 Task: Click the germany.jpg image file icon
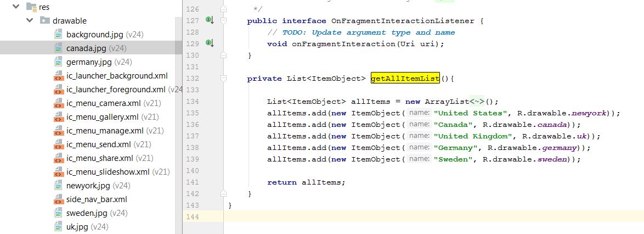pos(58,62)
